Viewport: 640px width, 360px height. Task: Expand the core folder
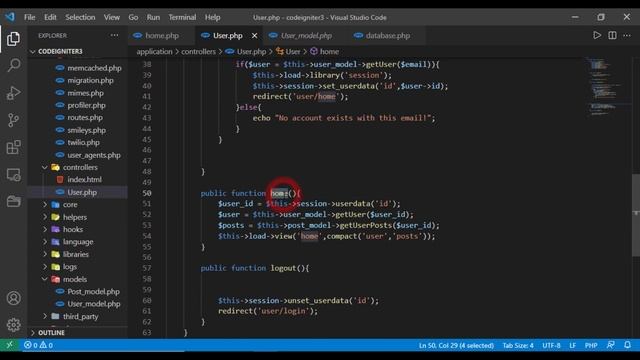click(70, 204)
